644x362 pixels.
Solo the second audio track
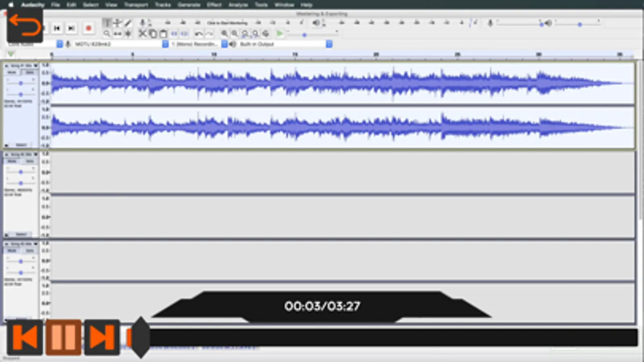[x=29, y=161]
